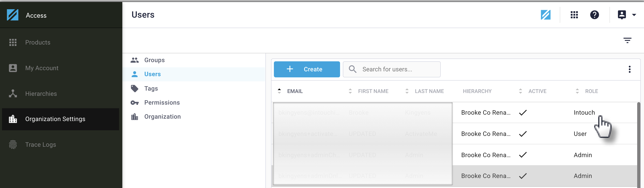Click the Access logo in the sidebar
This screenshot has width=644, height=188.
[12, 15]
